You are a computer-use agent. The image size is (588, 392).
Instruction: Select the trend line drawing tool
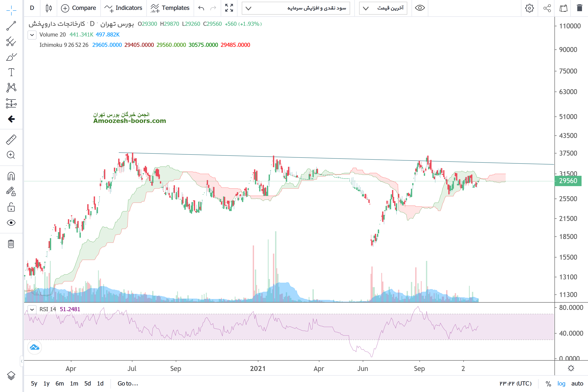(11, 26)
